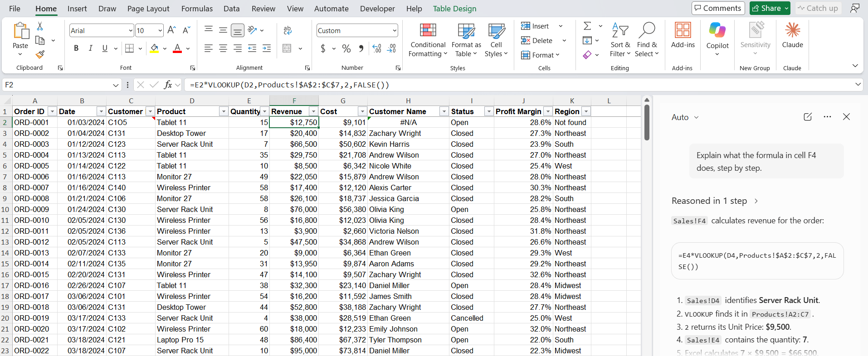This screenshot has height=356, width=868.
Task: Increase indent icon
Action: pyautogui.click(x=267, y=48)
